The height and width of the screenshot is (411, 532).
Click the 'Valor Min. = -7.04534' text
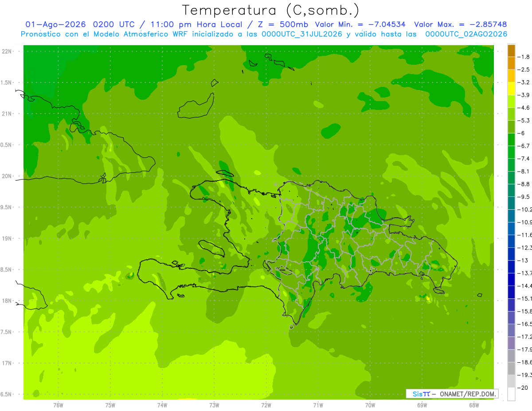click(x=360, y=24)
